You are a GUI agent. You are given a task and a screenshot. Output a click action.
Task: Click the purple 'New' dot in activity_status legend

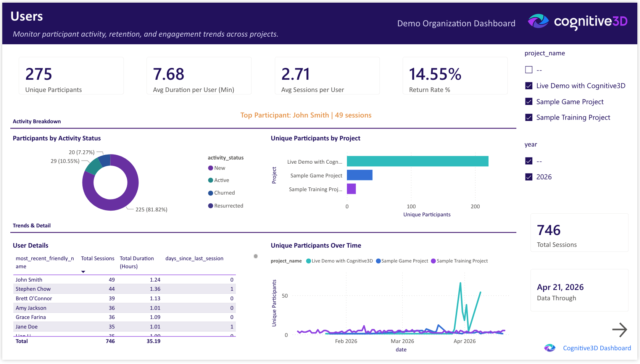[x=210, y=168]
